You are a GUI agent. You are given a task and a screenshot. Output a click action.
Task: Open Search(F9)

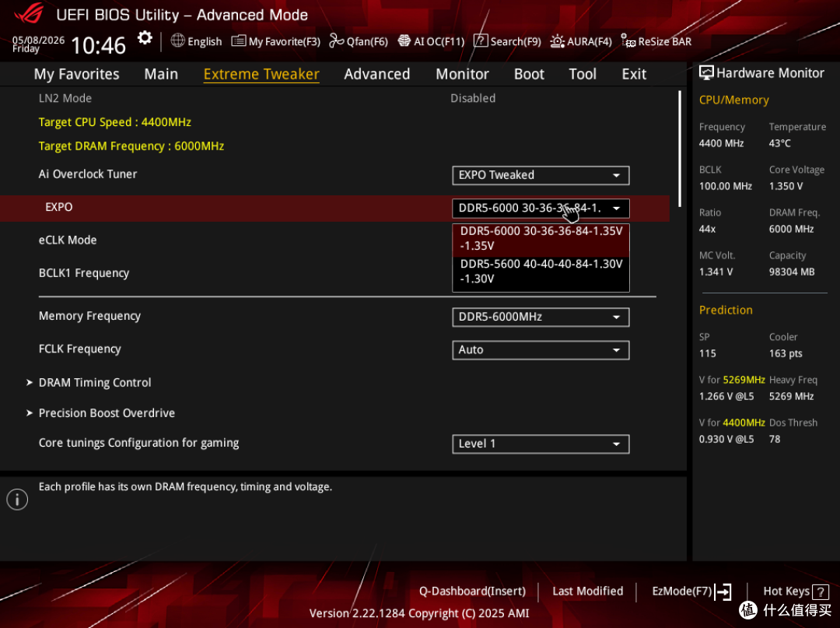516,41
